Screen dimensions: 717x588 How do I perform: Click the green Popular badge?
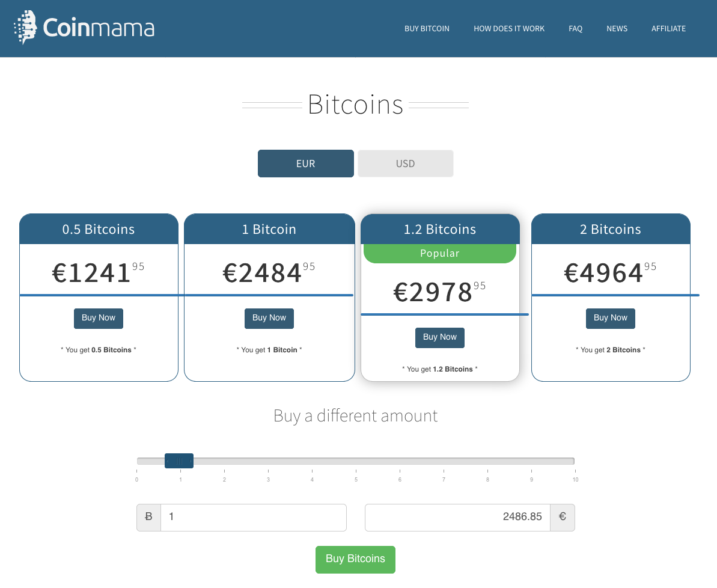coord(440,254)
